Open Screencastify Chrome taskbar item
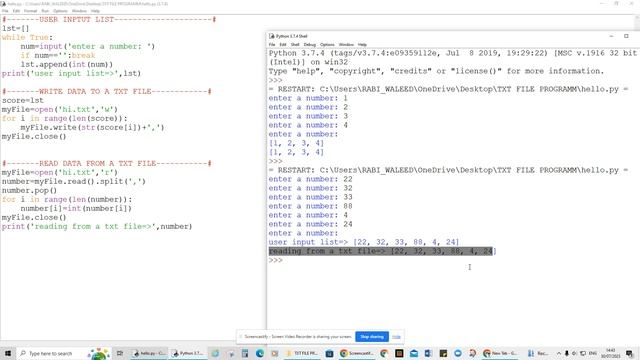 pyautogui.click(x=357, y=353)
